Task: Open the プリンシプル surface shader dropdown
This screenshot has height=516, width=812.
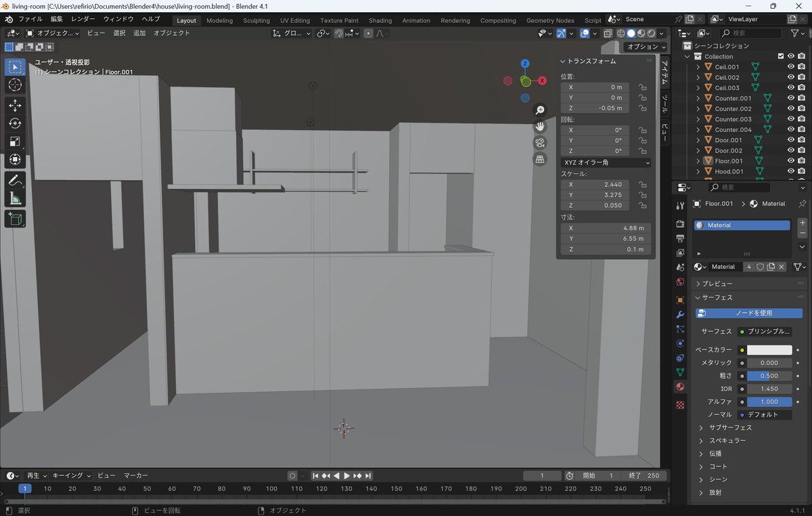Action: pos(765,332)
